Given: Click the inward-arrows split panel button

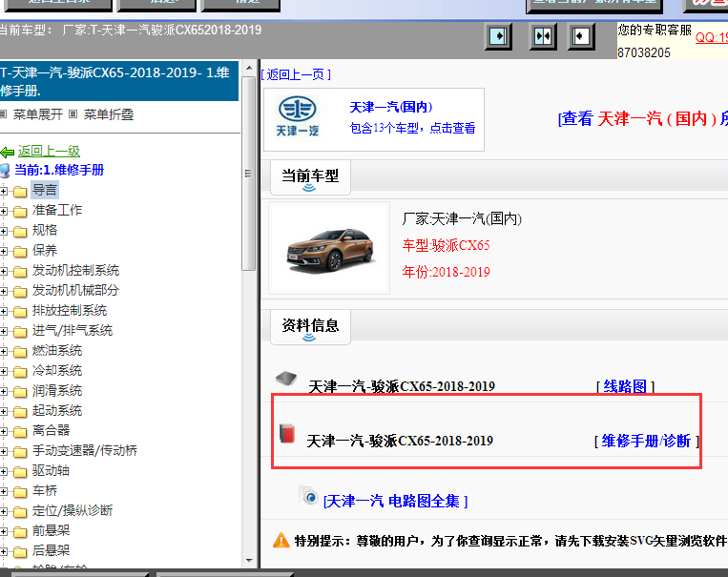Looking at the screenshot, I should 543,36.
